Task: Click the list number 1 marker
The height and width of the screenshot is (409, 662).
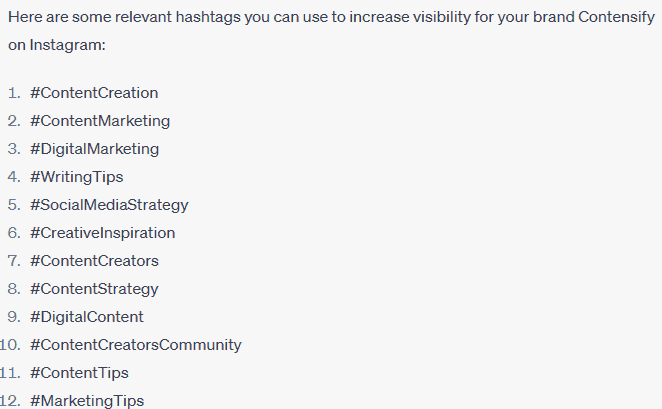Action: pos(12,93)
